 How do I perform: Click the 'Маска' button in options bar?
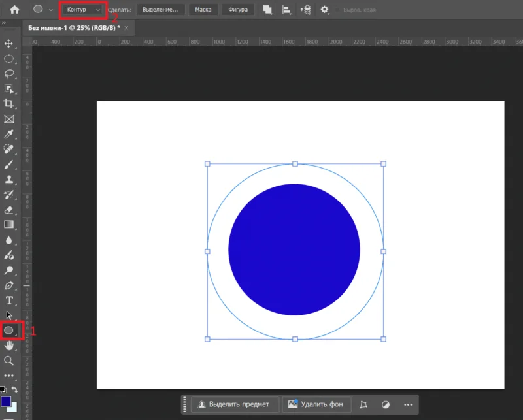pos(203,10)
